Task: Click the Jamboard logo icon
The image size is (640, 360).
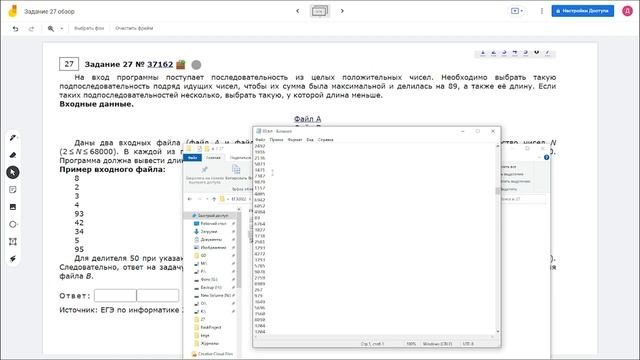Action: 13,11
